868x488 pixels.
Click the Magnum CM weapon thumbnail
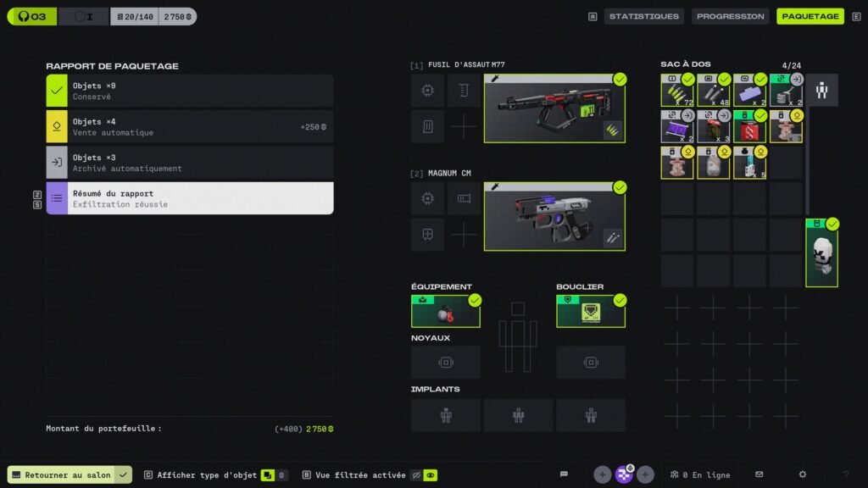(554, 217)
